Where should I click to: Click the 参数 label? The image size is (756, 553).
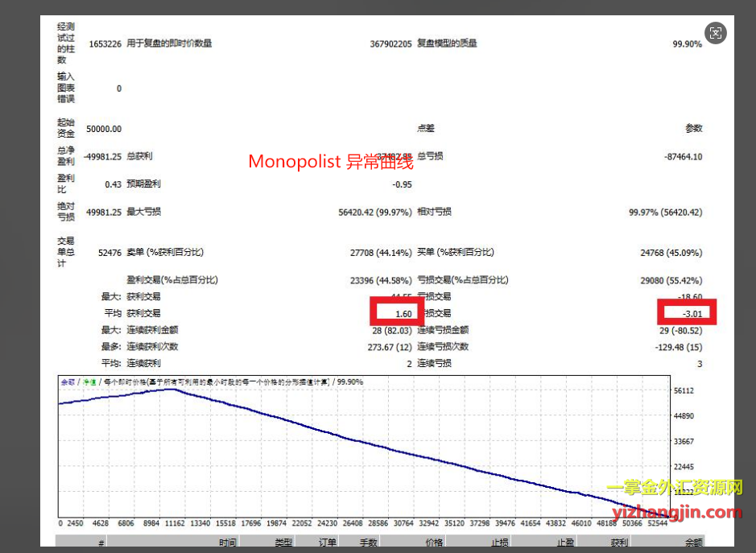(x=694, y=128)
